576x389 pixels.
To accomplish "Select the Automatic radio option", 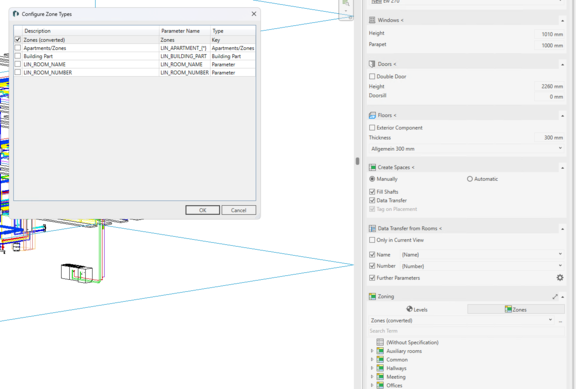I will [x=469, y=179].
